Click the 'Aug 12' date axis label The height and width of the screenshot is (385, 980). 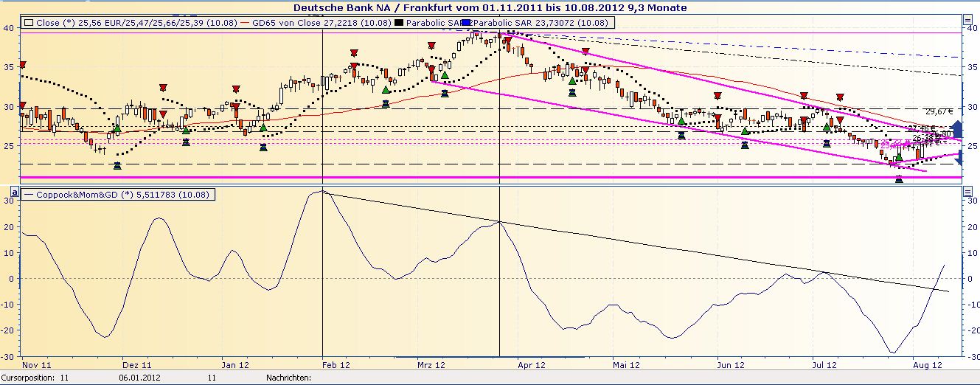pyautogui.click(x=927, y=364)
